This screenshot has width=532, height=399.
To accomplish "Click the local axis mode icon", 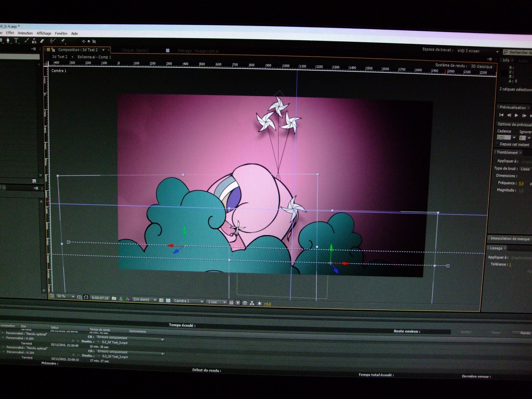I will (83, 41).
